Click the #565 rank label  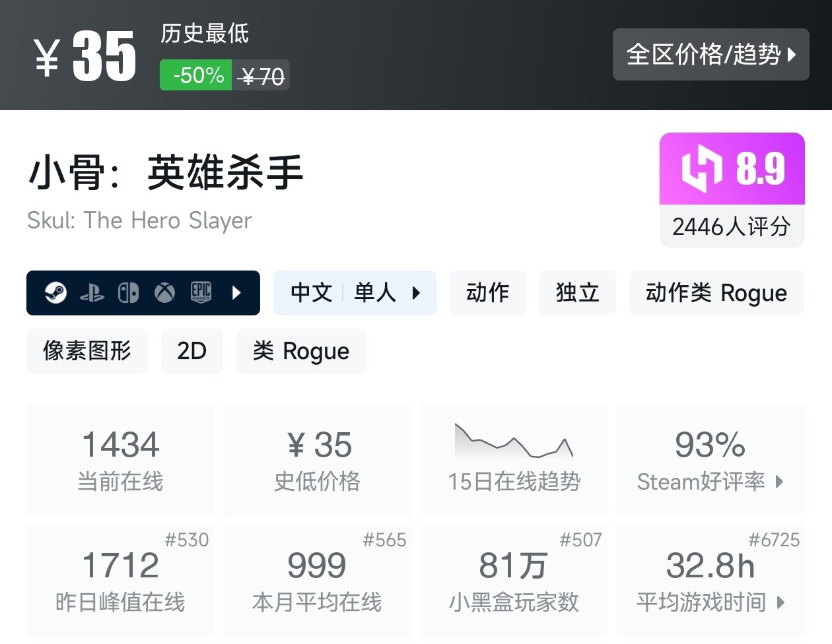[x=384, y=540]
